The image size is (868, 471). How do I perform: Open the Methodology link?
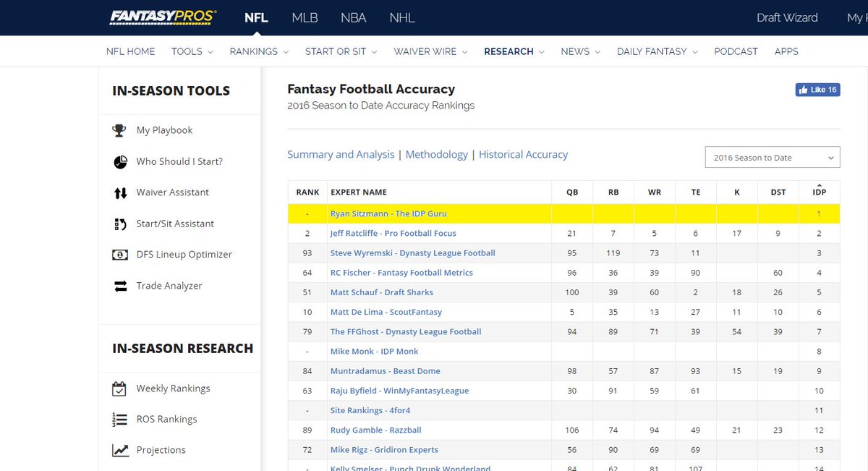pyautogui.click(x=437, y=154)
